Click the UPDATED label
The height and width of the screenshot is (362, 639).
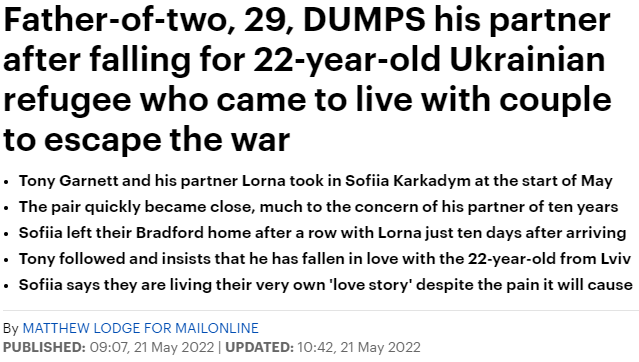[260, 347]
